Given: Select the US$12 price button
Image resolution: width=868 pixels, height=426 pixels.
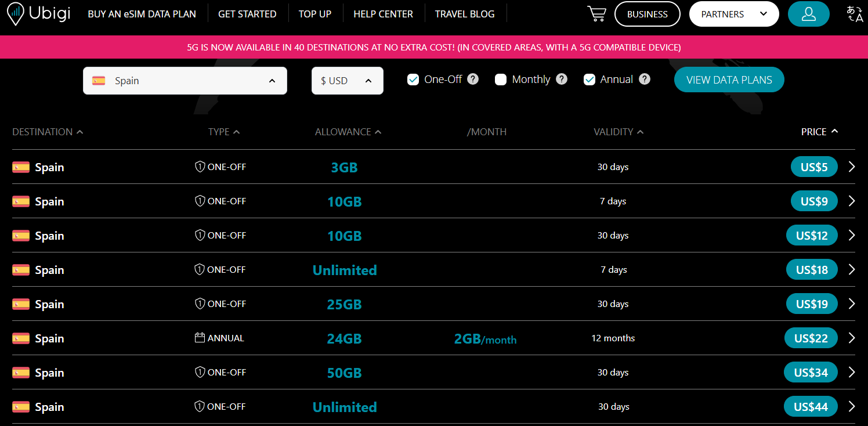Looking at the screenshot, I should [812, 236].
